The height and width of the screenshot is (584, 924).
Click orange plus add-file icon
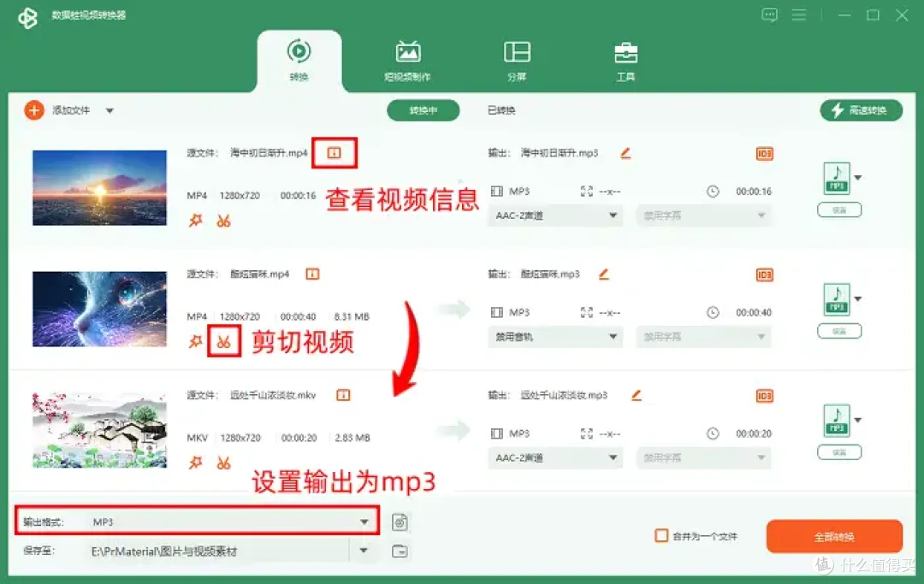tap(34, 110)
